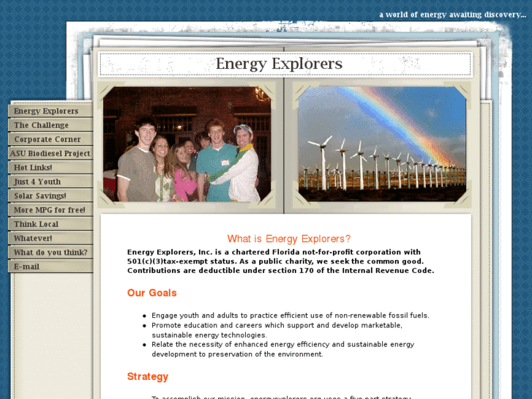
Task: Click the 'Relate the necessity' bullet
Action: click(x=283, y=349)
